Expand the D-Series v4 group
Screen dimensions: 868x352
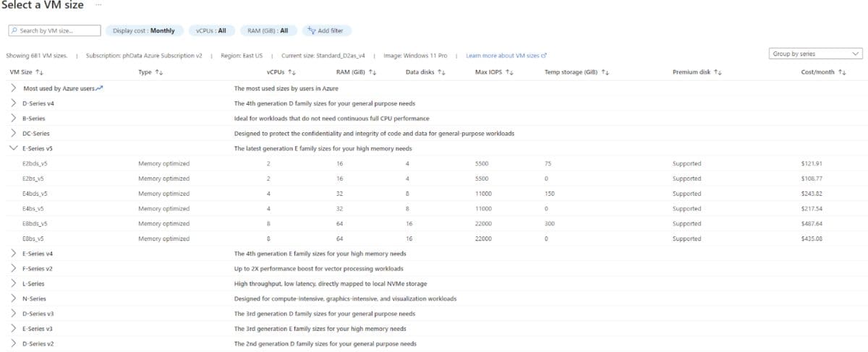coord(13,103)
